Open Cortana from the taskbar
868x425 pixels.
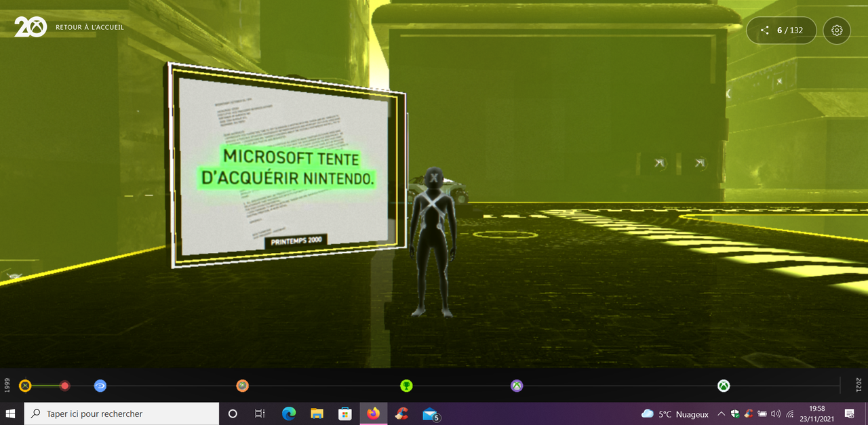[x=233, y=413]
